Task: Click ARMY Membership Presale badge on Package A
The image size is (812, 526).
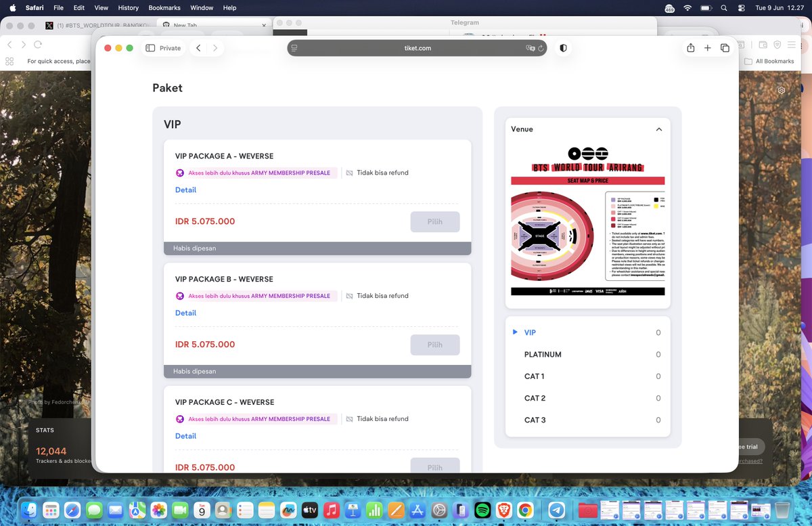Action: (x=256, y=173)
